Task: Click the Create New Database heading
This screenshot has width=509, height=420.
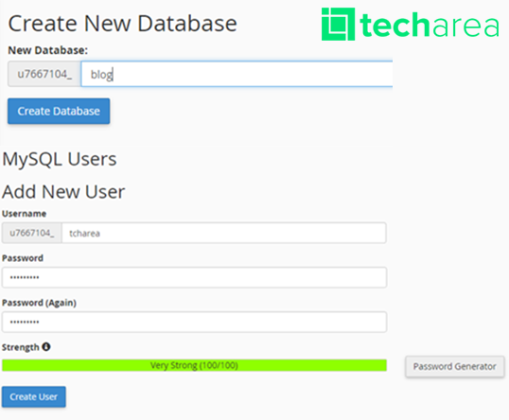Action: click(123, 24)
